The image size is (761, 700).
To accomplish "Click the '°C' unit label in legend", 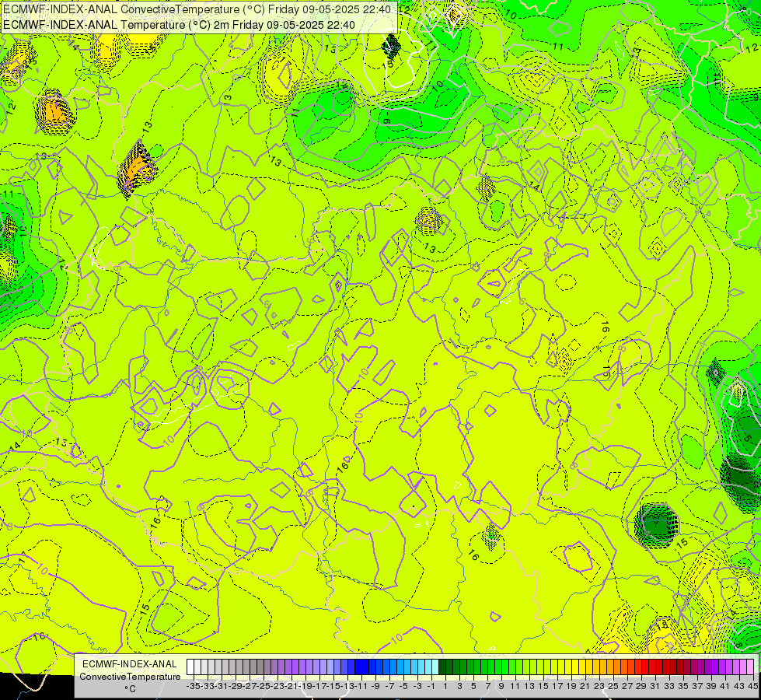I will (130, 688).
